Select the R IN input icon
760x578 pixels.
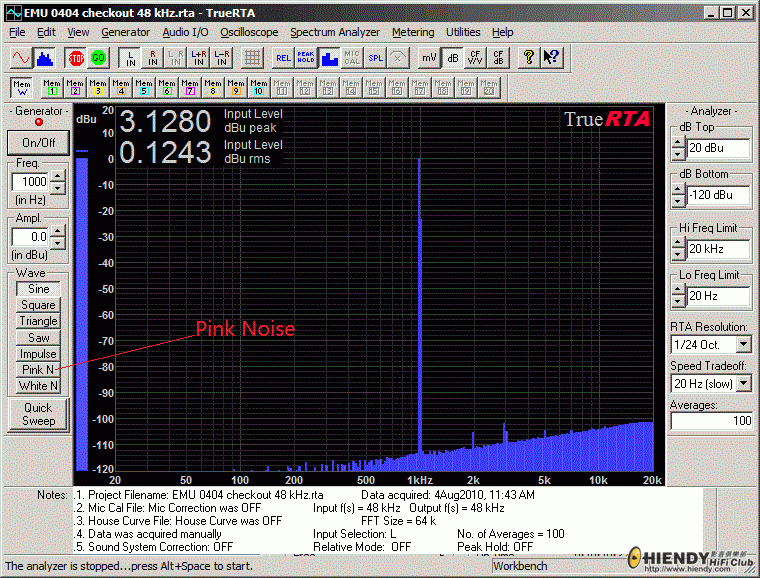tap(153, 58)
